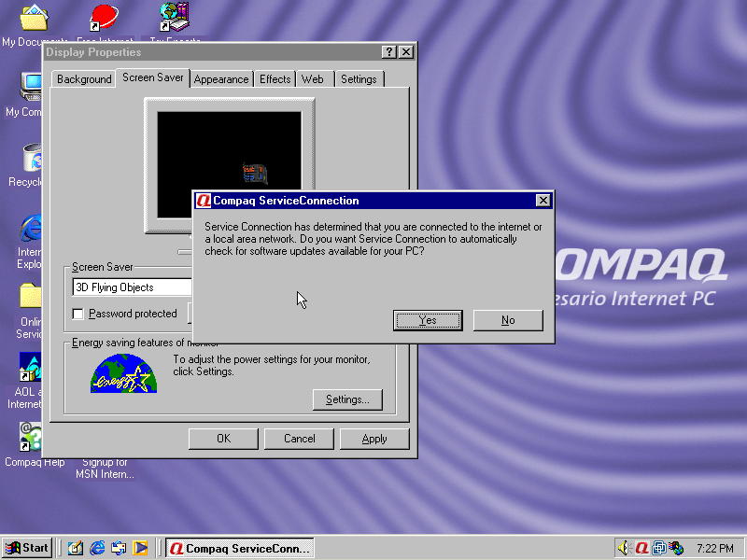Select the My Computer desktop icon

(31, 87)
